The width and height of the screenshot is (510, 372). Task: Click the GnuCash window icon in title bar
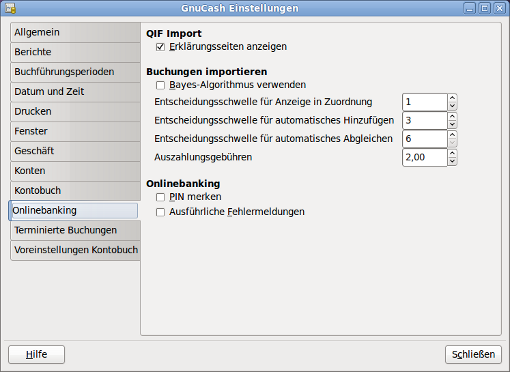click(11, 8)
